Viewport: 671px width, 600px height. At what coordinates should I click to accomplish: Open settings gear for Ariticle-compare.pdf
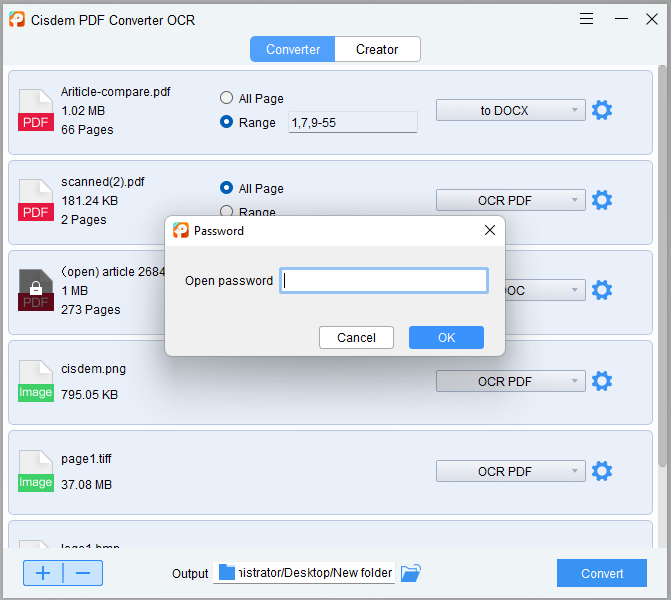point(602,110)
